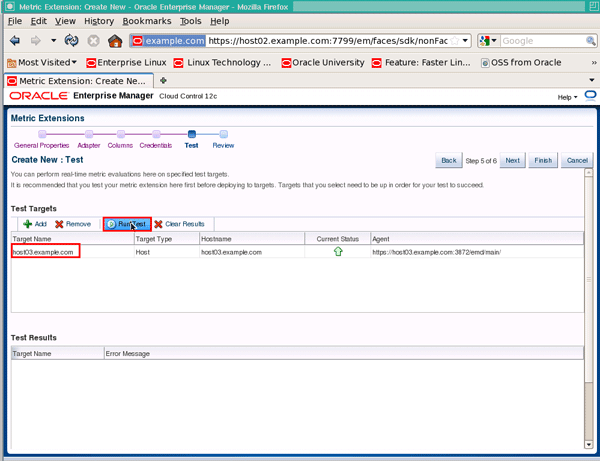Open the Edit menu
The width and height of the screenshot is (600, 461).
[x=39, y=21]
